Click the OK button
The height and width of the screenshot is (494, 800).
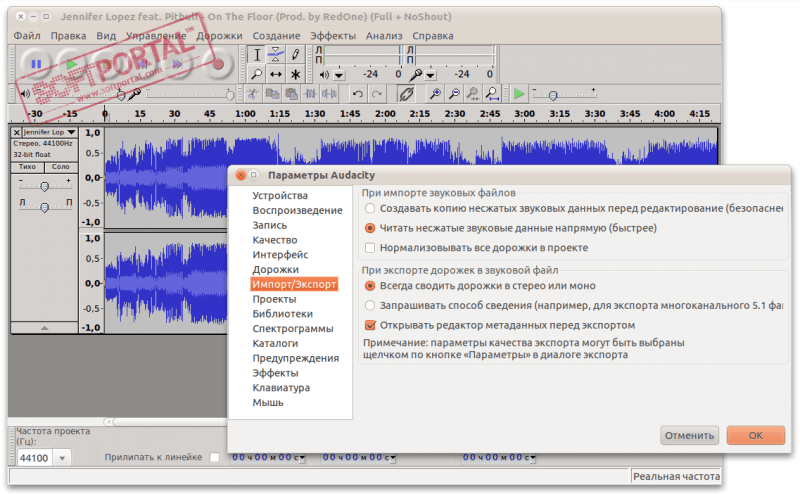755,435
